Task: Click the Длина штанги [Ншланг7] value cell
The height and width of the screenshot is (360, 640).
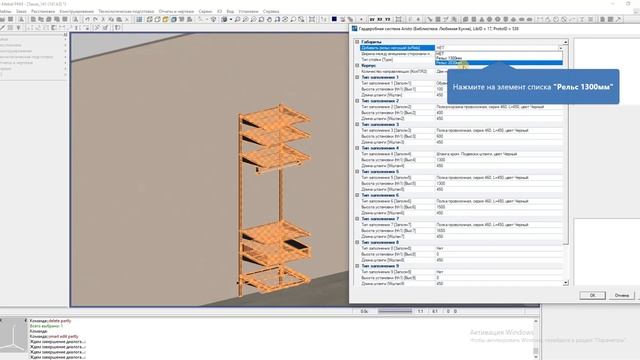Action: coord(499,236)
